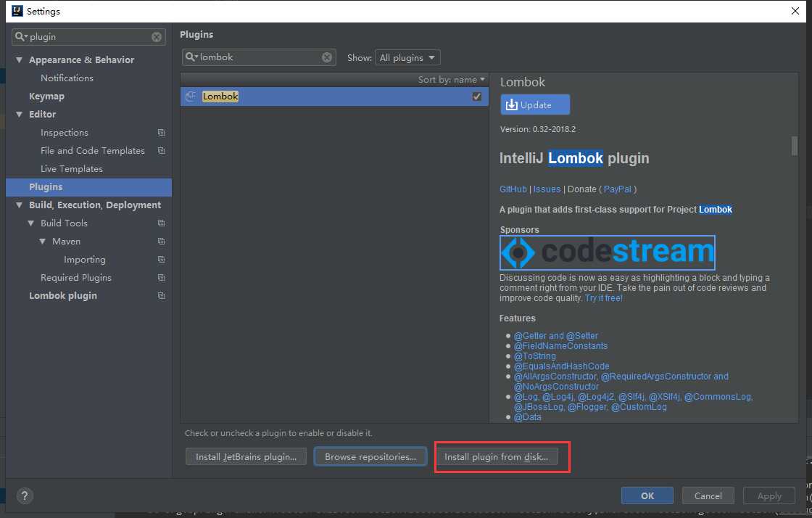
Task: Collapse the Build Tools tree node
Action: [31, 223]
